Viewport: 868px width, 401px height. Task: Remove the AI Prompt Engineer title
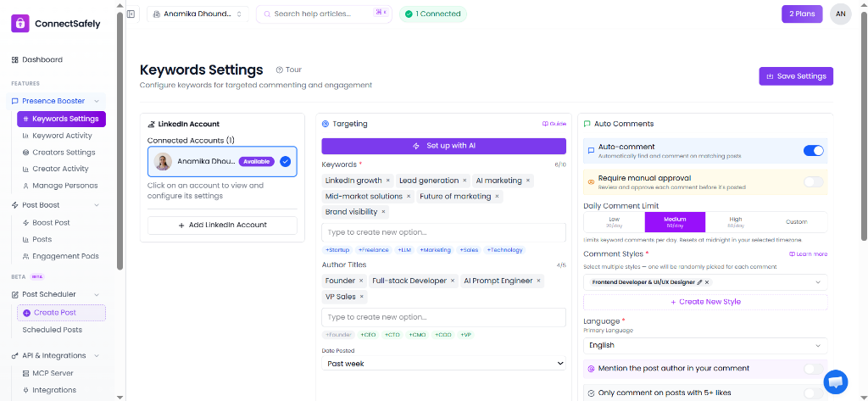[538, 281]
